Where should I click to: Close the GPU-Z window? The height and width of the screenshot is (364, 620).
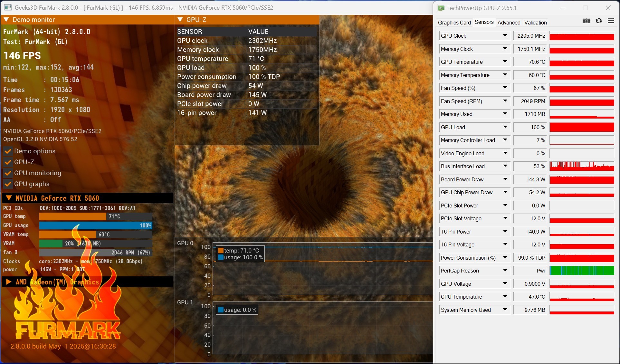(x=608, y=8)
